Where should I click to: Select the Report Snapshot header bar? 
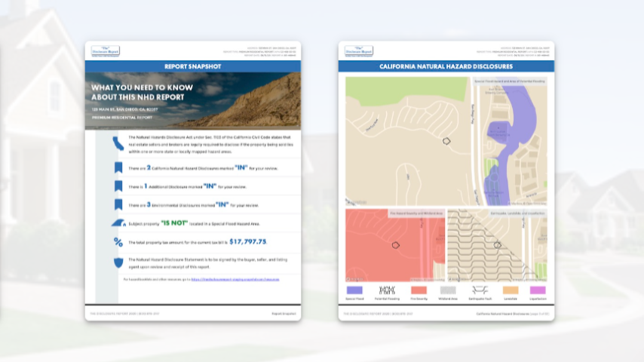(192, 66)
